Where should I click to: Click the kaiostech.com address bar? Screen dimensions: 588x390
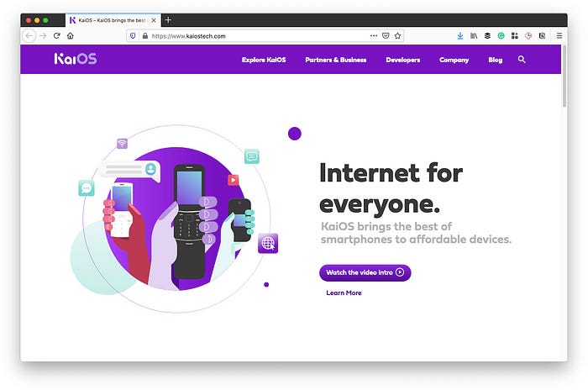[259, 36]
